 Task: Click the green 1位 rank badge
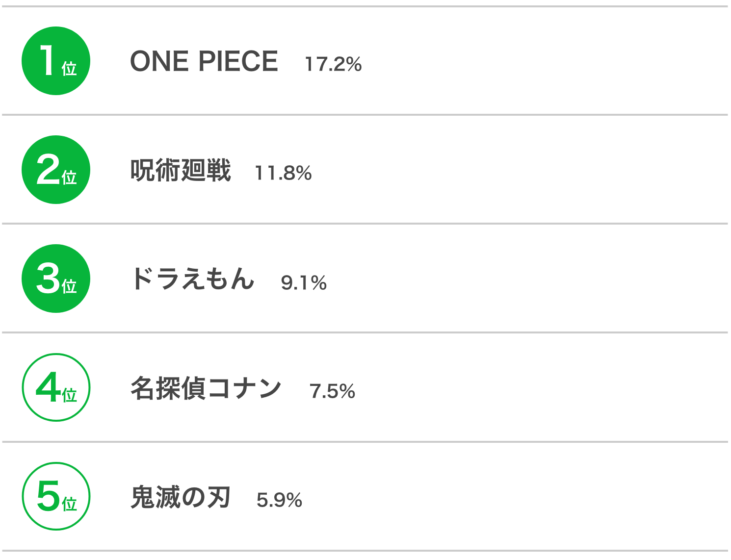pos(56,61)
